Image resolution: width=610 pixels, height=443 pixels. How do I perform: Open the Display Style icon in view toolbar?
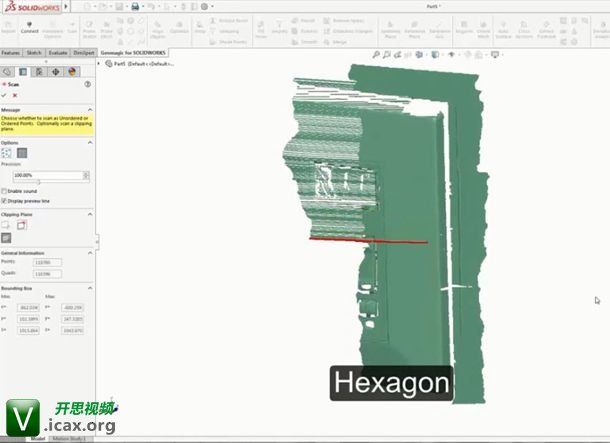(435, 55)
